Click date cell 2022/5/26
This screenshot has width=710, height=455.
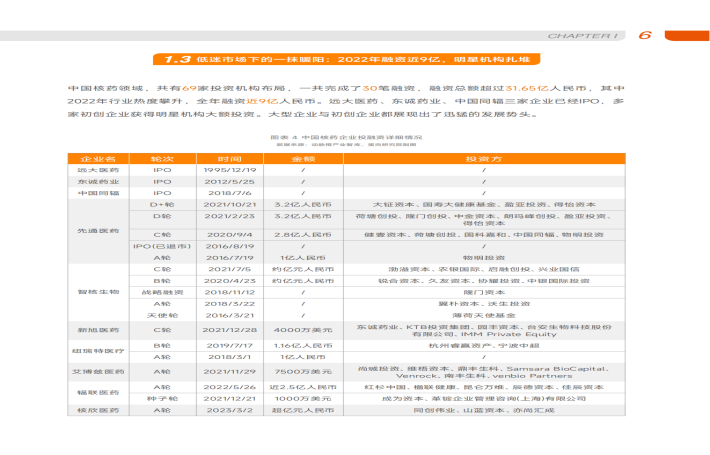(x=230, y=387)
